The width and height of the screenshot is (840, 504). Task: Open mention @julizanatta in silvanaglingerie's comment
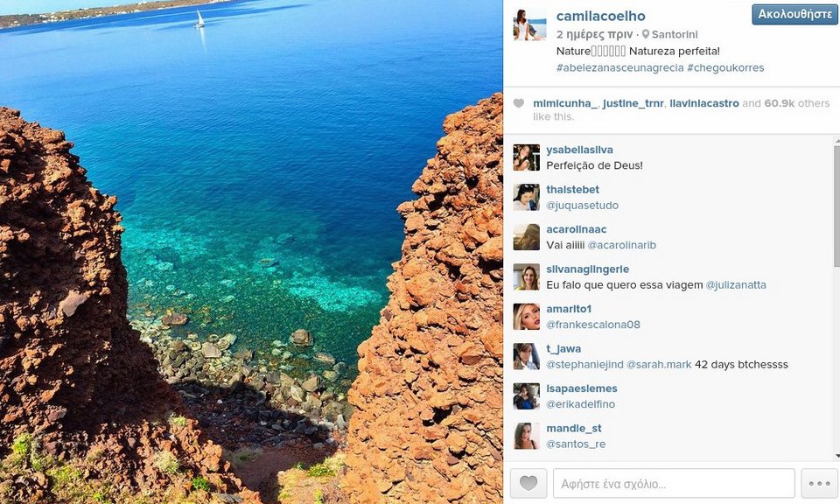pos(736,285)
